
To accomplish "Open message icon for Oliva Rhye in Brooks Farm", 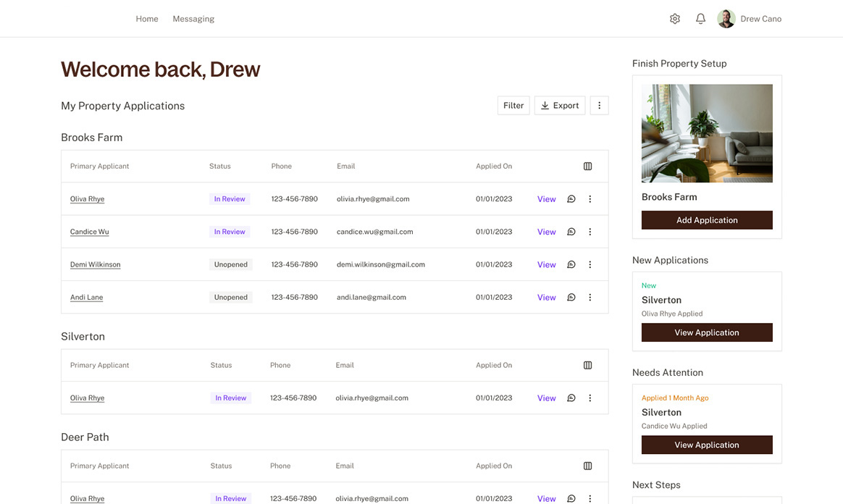I will coord(571,199).
